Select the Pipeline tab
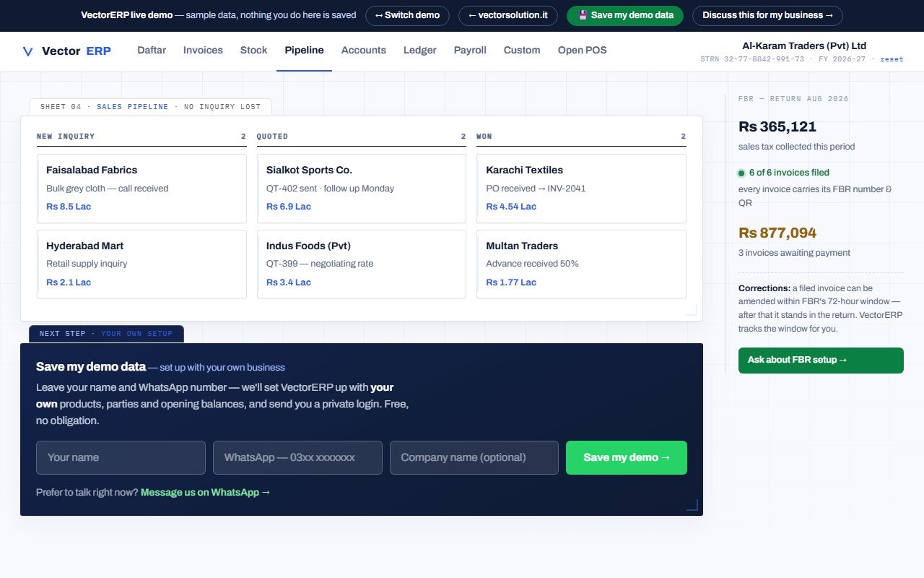924x578 pixels. click(304, 51)
